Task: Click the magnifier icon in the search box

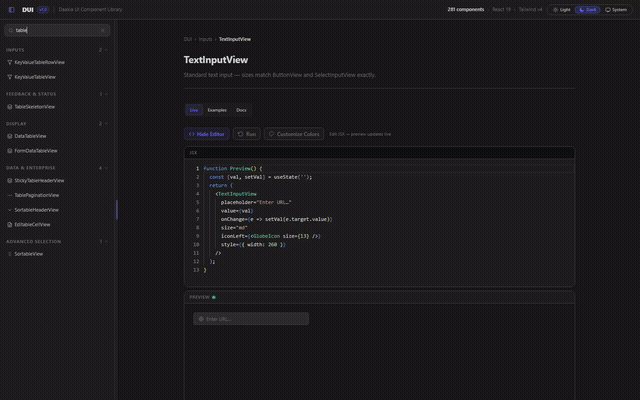Action: (x=11, y=30)
